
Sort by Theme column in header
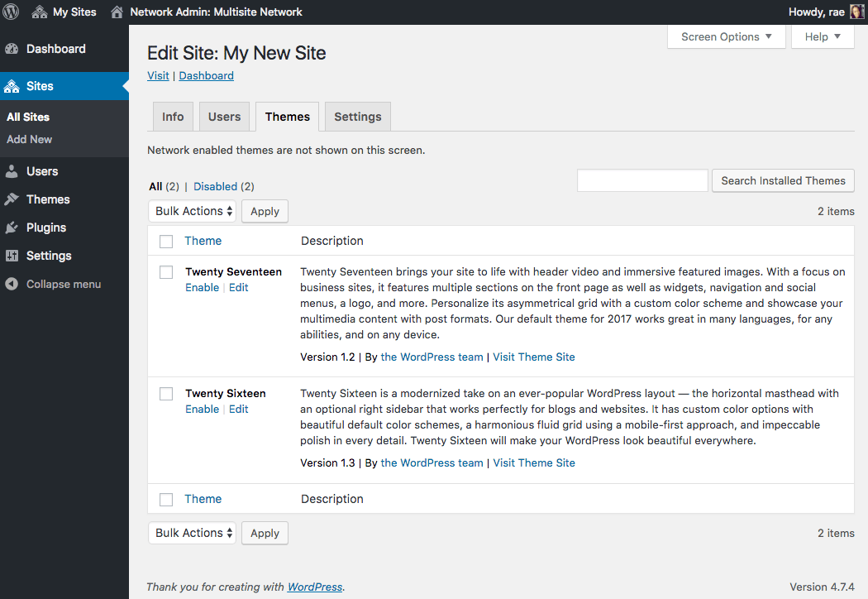[x=203, y=241]
